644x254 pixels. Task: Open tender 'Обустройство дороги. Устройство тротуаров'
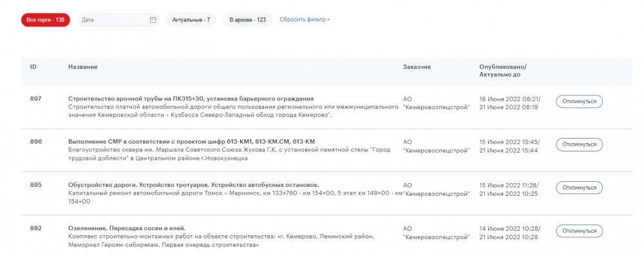pos(193,185)
